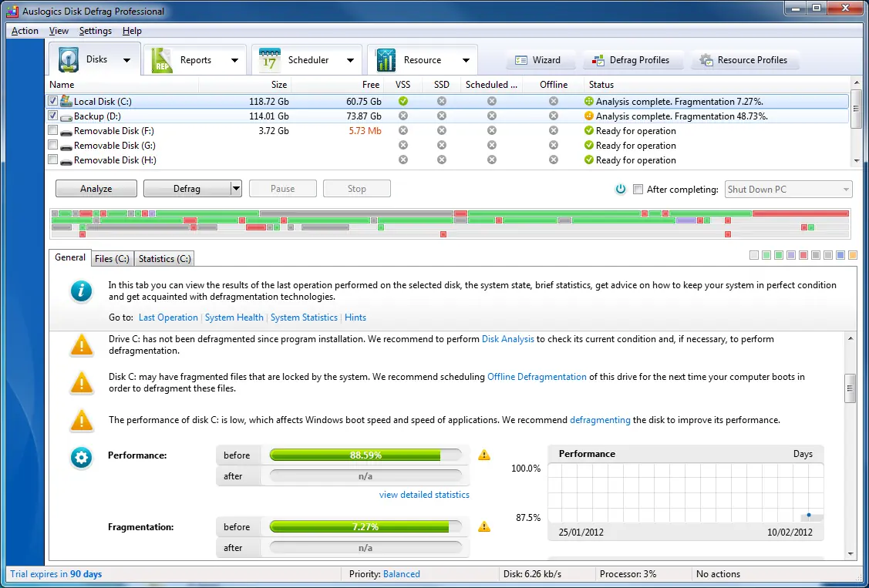The image size is (869, 588).
Task: Open the Shut Down PC combo box
Action: point(788,190)
